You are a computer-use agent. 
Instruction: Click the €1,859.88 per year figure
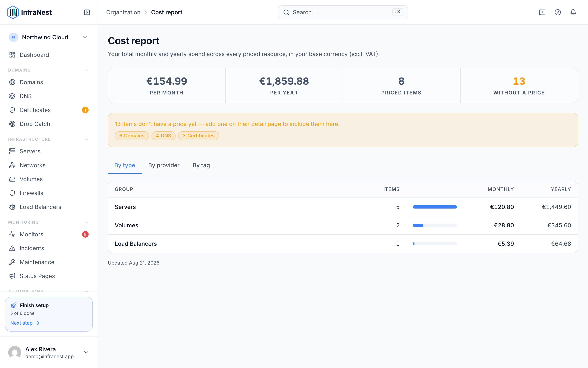click(284, 81)
